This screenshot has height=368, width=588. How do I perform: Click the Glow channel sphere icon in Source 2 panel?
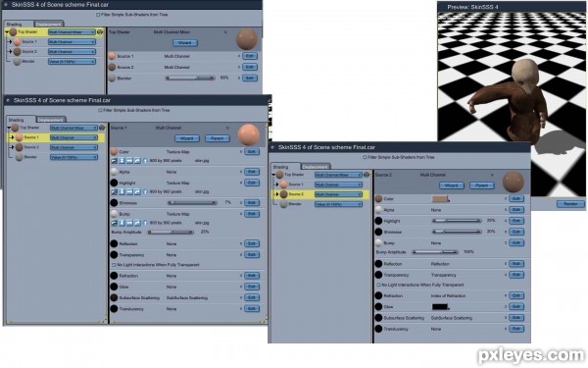tap(378, 307)
